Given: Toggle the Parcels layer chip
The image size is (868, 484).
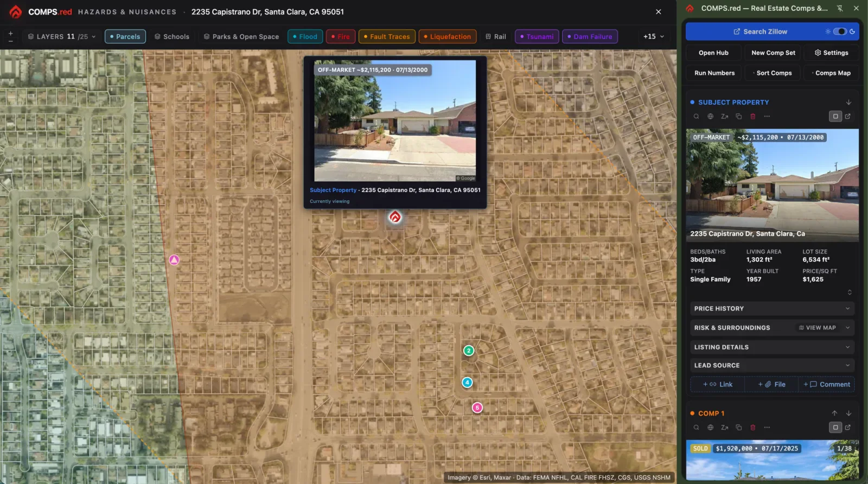Looking at the screenshot, I should coord(125,36).
